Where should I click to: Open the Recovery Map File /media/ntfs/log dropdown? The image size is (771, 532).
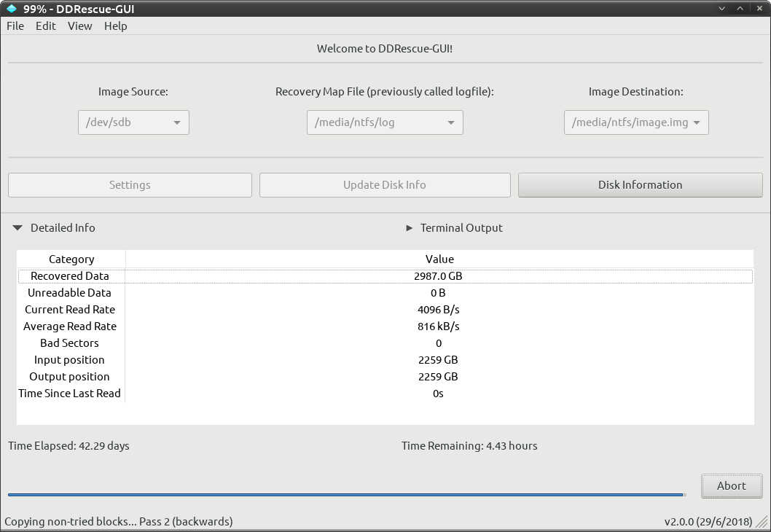pyautogui.click(x=385, y=122)
